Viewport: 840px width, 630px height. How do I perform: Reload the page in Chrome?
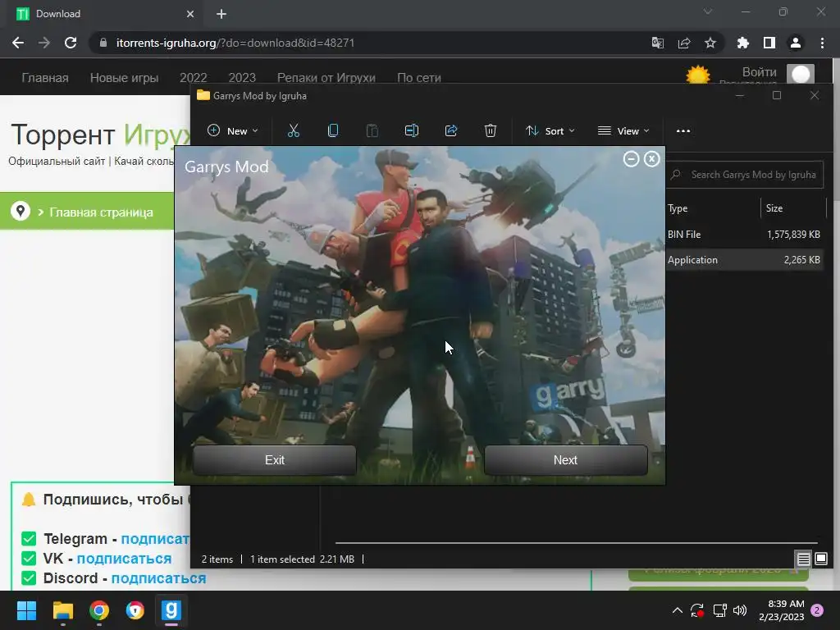click(x=71, y=43)
